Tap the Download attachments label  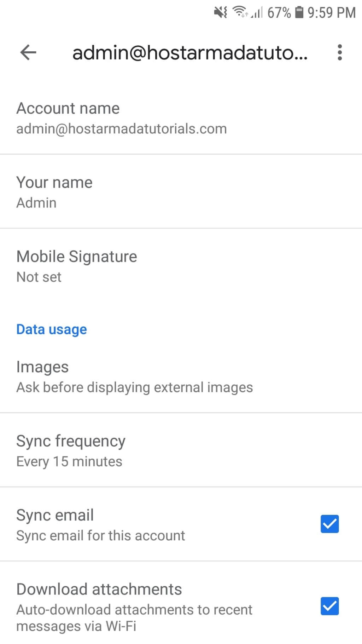(99, 590)
